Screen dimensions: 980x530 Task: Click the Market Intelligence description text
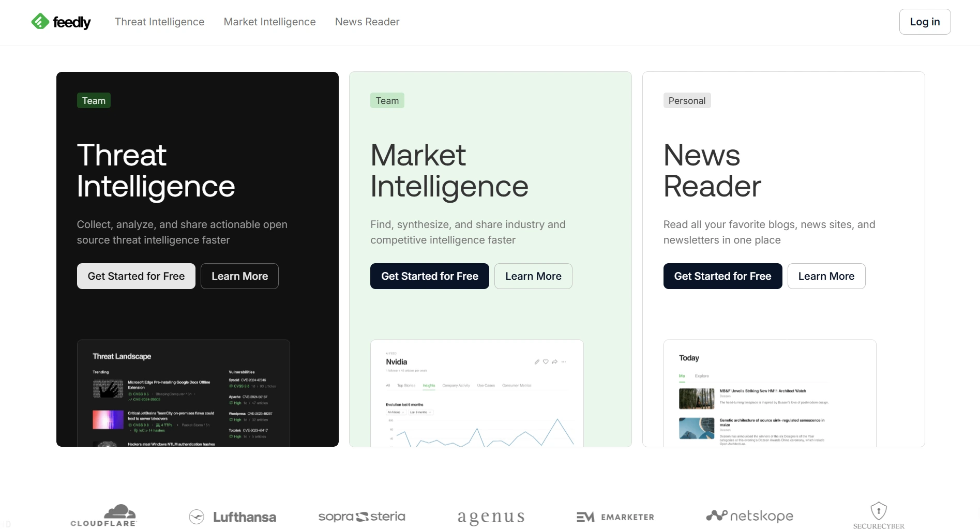coord(468,232)
